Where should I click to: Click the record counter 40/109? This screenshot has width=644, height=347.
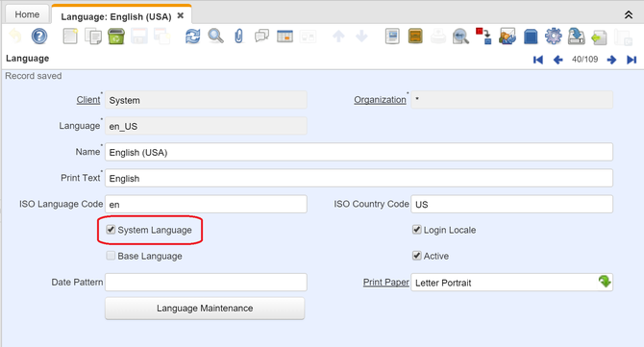pyautogui.click(x=584, y=60)
